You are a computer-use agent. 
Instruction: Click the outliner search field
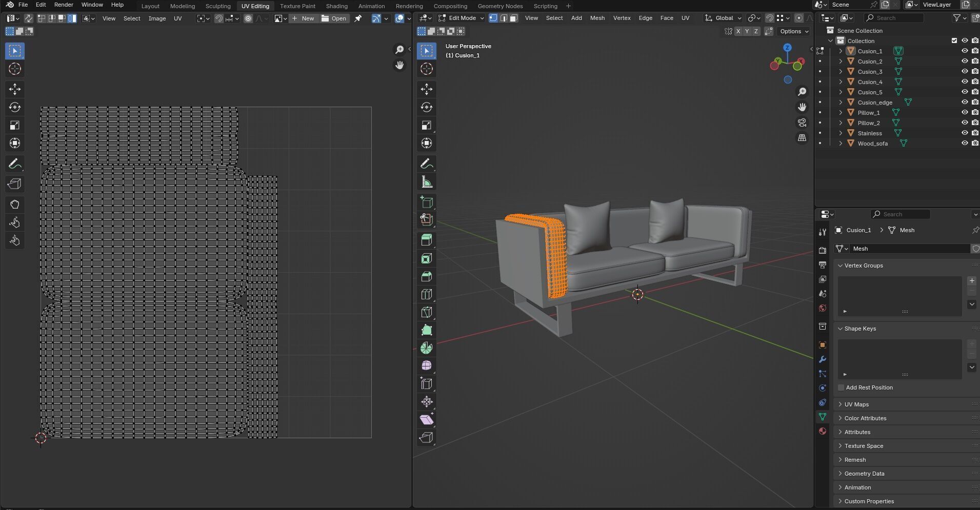point(894,18)
